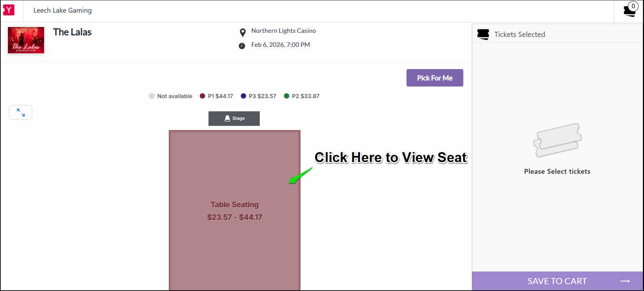This screenshot has height=291, width=644.
Task: Click The Lalas event thumbnail
Action: 26,40
